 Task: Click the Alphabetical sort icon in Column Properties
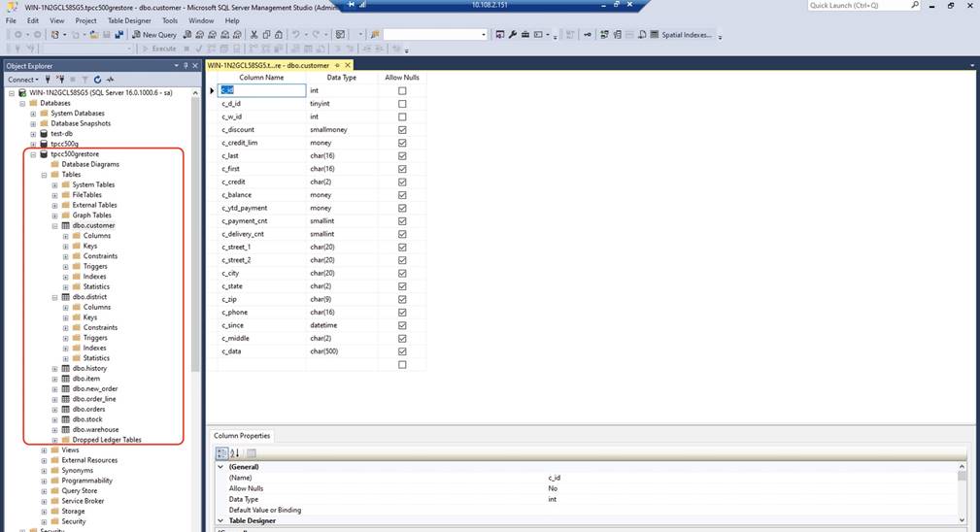coord(235,453)
